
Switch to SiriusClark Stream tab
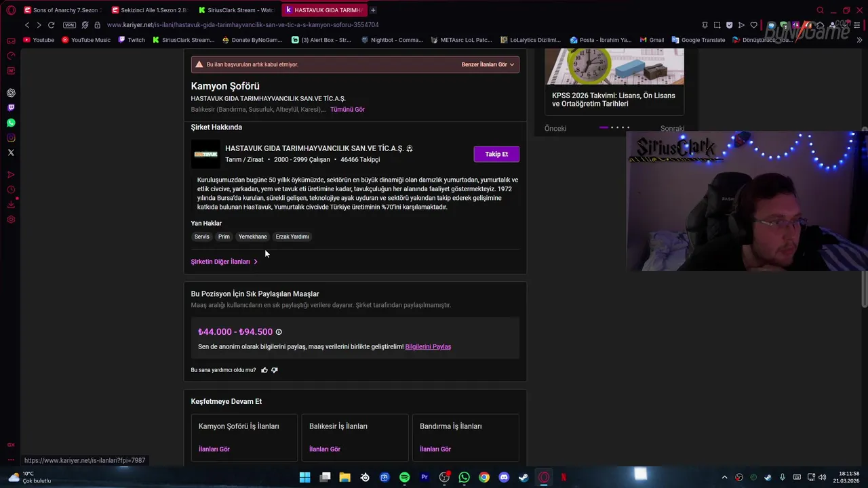pos(237,10)
